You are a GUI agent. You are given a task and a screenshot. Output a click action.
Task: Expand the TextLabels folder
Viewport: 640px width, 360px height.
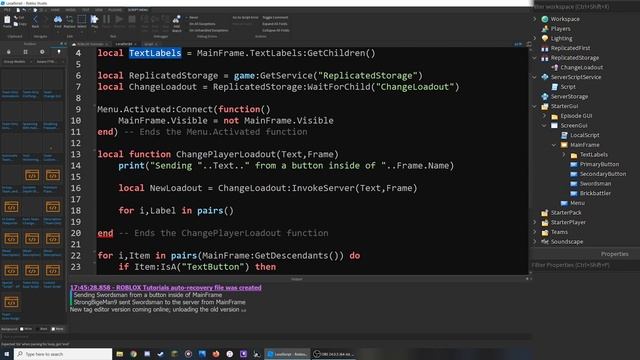pyautogui.click(x=564, y=155)
